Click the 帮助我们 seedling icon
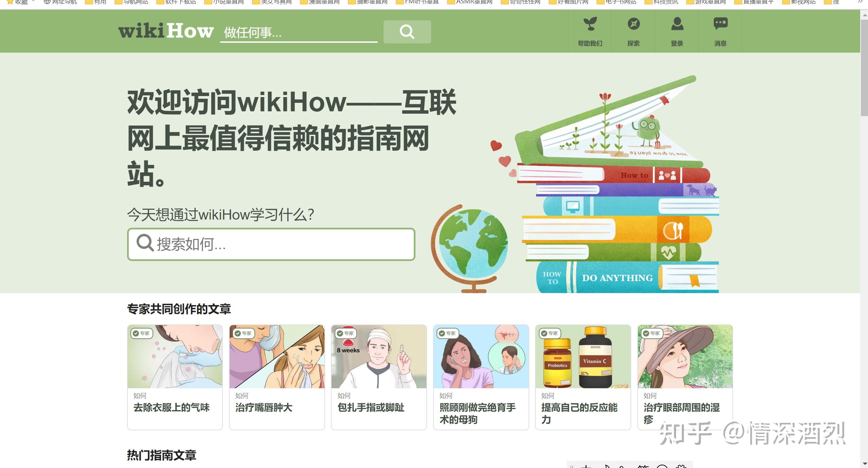This screenshot has width=868, height=468. [589, 24]
